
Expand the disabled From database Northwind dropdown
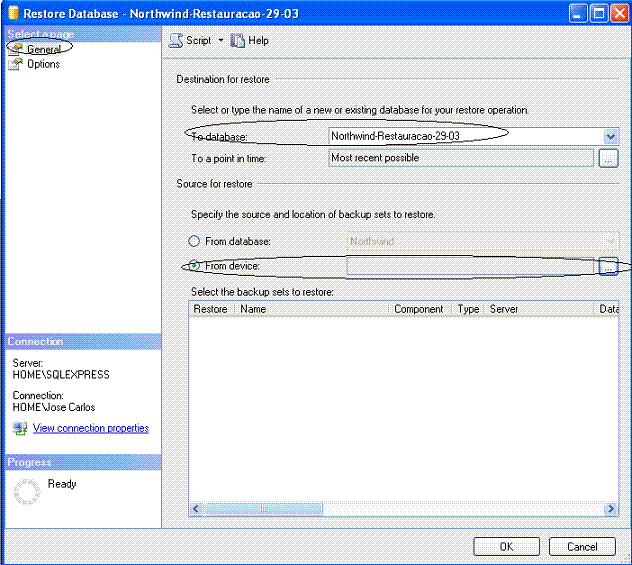[x=610, y=241]
